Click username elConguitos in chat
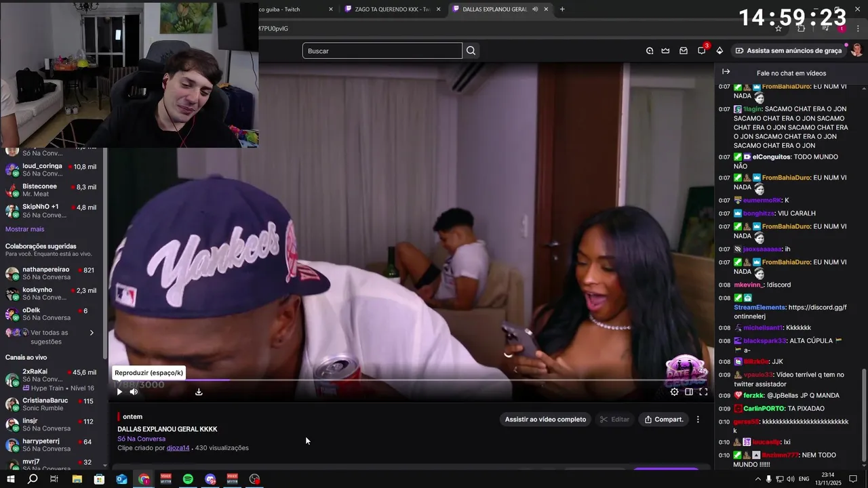Image resolution: width=868 pixels, height=488 pixels. point(772,157)
